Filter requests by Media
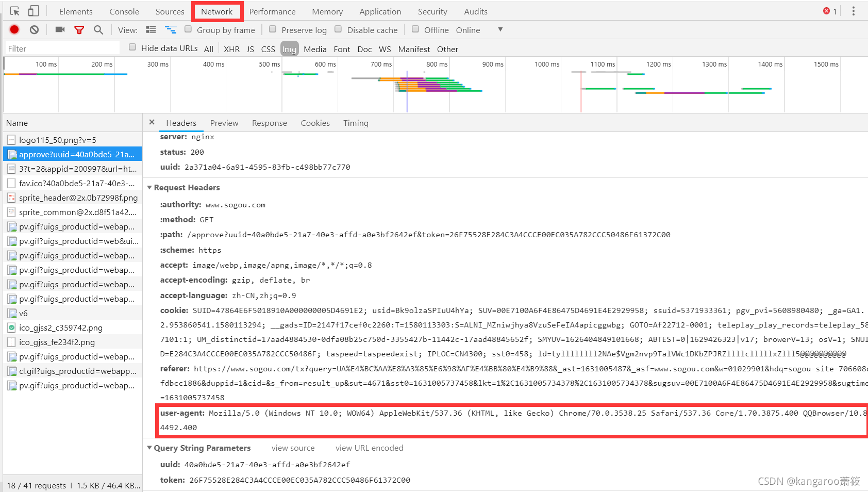 315,49
